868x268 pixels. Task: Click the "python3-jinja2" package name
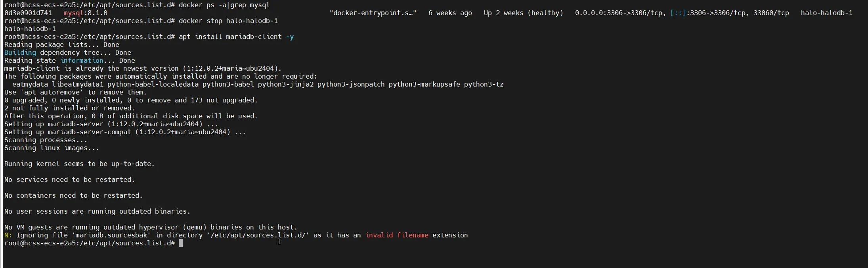click(x=285, y=84)
